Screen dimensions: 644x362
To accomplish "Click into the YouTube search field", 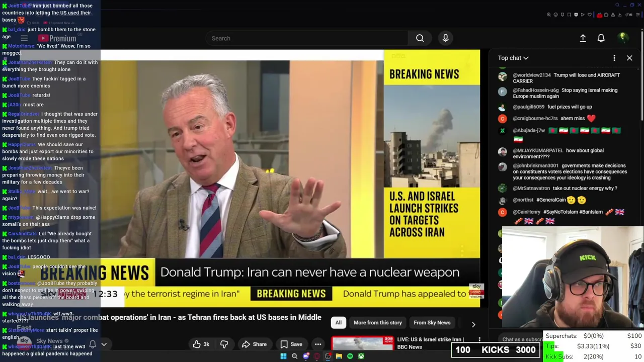I will [307, 38].
